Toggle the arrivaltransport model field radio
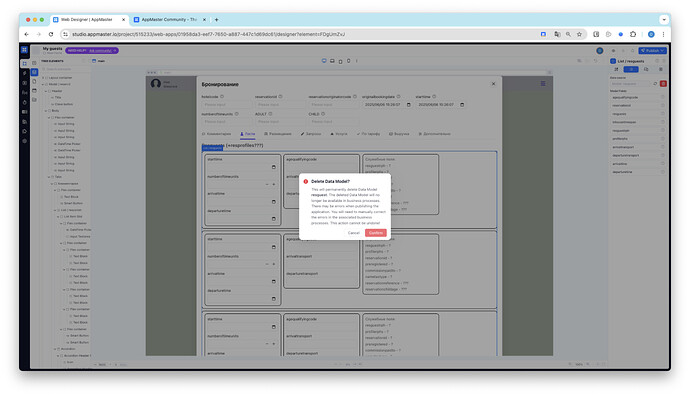 pos(662,147)
